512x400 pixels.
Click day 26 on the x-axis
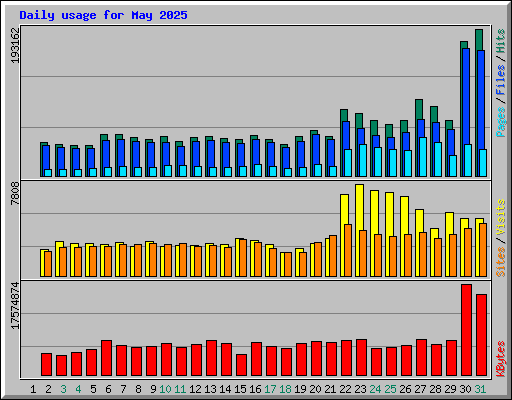405,389
